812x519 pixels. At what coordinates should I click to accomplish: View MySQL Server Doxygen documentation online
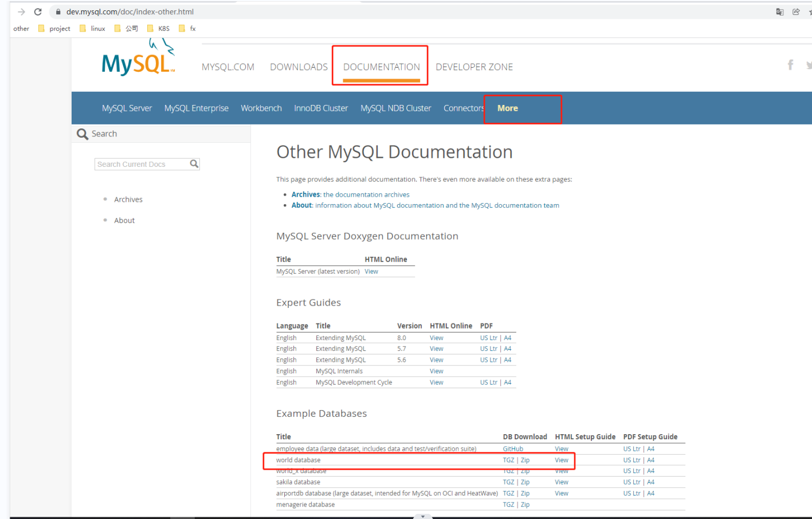[x=371, y=272]
